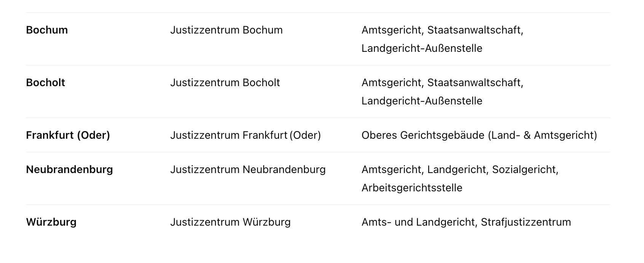Click the Arbeitsgerichtsstelle text
This screenshot has height=263, width=644.
point(412,188)
